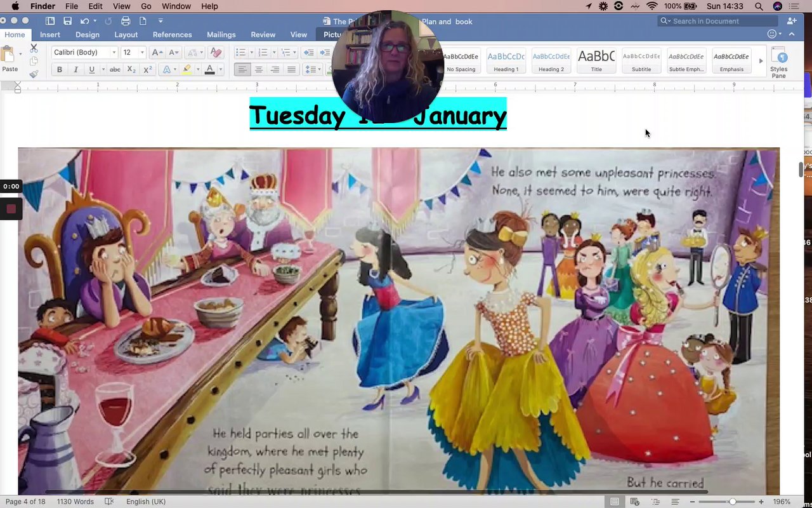
Task: Toggle Italic formatting
Action: point(75,70)
